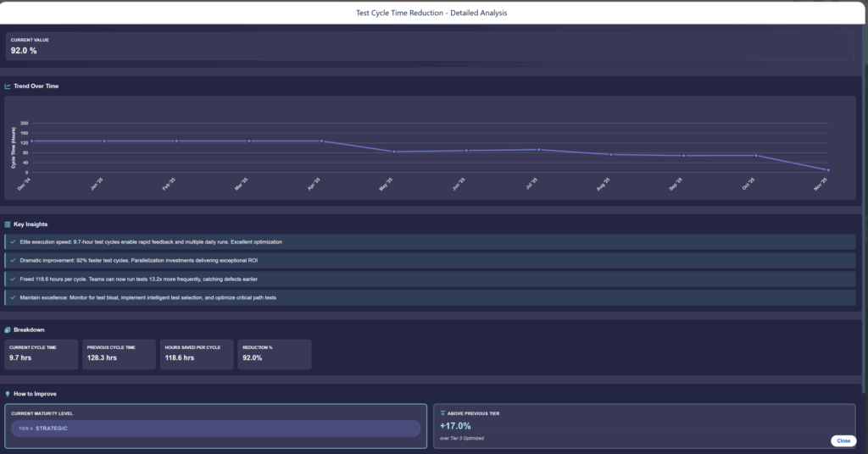Image resolution: width=868 pixels, height=454 pixels.
Task: Select the Hours Saved Per Cycle card
Action: [196, 354]
